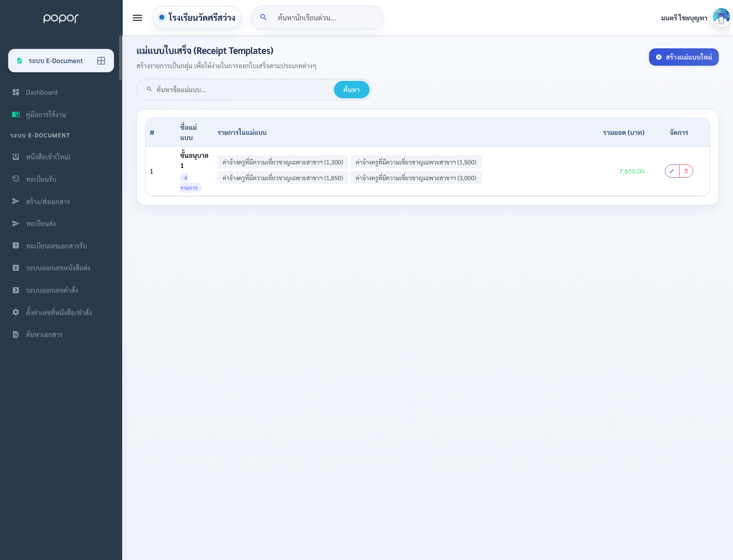Open the hamburger menu icon

[x=137, y=18]
